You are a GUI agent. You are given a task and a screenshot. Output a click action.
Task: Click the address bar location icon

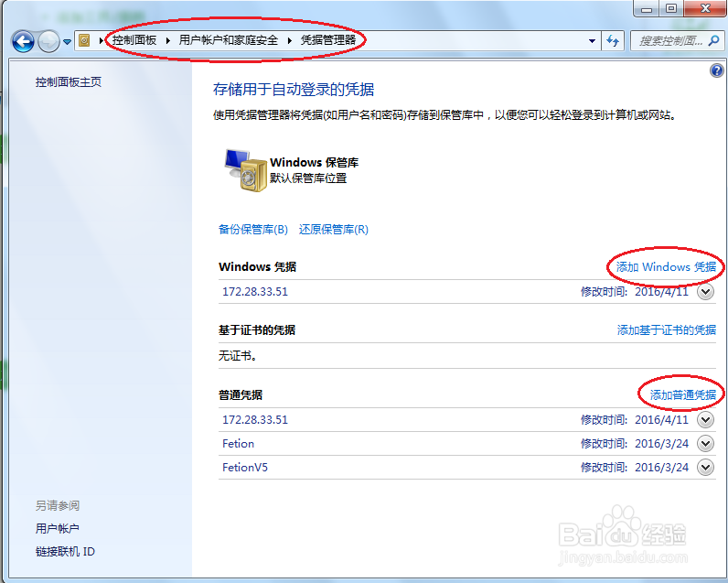tap(84, 40)
